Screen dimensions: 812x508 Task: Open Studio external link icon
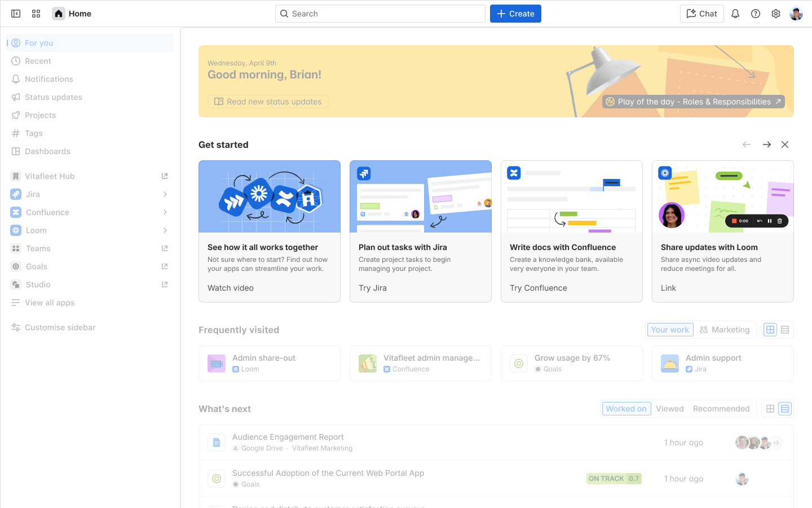(165, 284)
